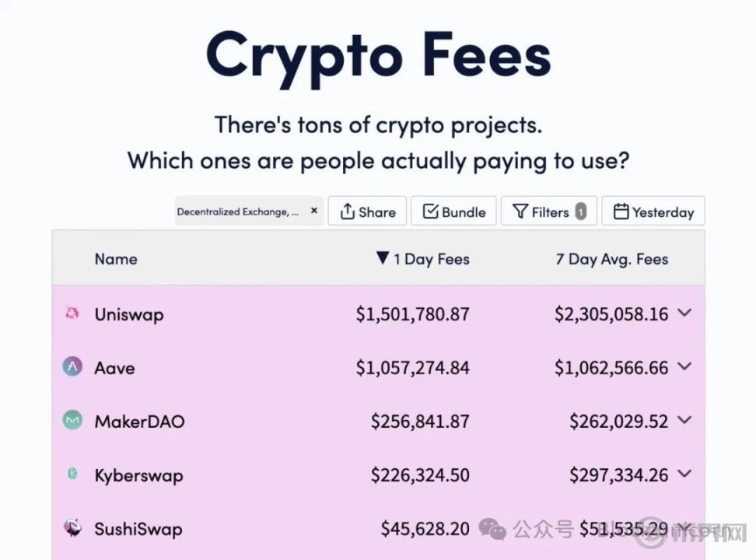Click the SushiSwap logo icon
Screen dimensions: 756x560
[73, 527]
